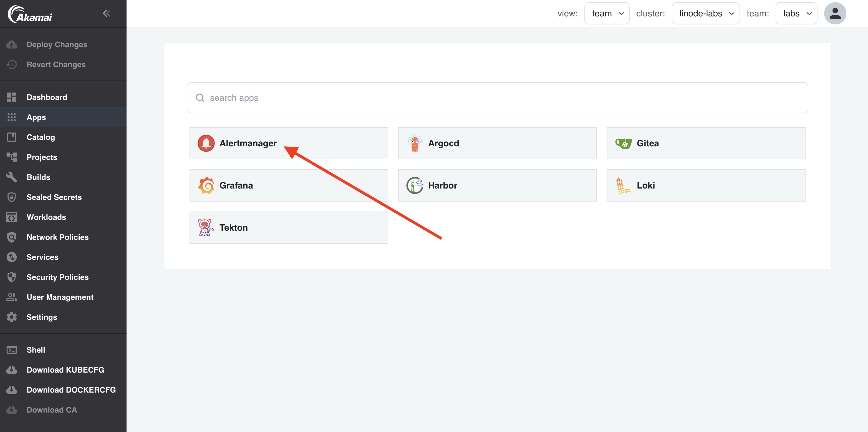The height and width of the screenshot is (432, 868).
Task: Click the Builds wrench icon
Action: (x=12, y=177)
